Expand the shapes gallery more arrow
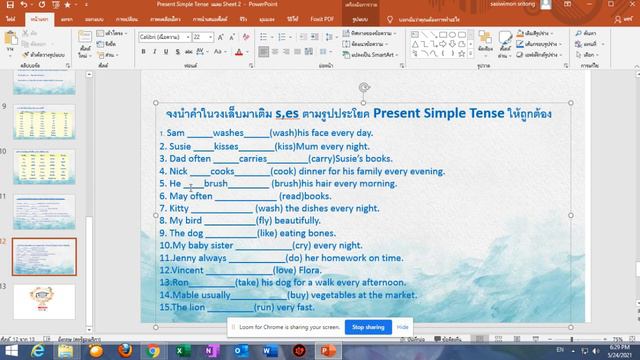The width and height of the screenshot is (640, 360). pos(471,53)
